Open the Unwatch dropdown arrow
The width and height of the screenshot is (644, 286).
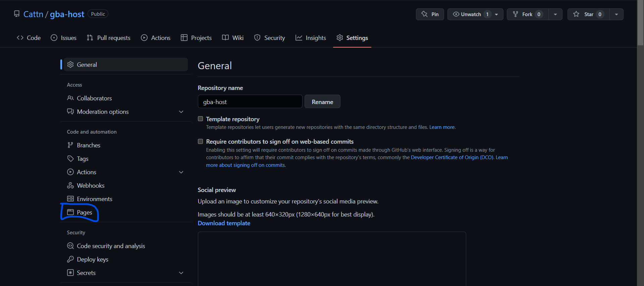tap(496, 14)
